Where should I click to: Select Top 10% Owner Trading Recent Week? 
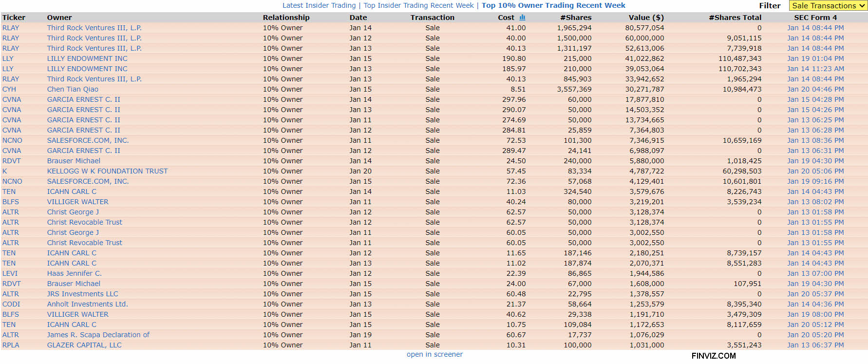(553, 5)
